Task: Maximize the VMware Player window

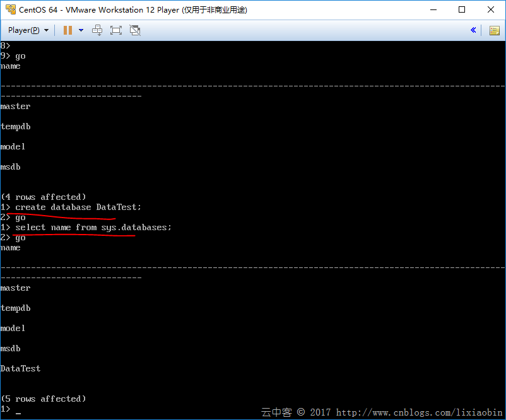Action: pos(462,9)
